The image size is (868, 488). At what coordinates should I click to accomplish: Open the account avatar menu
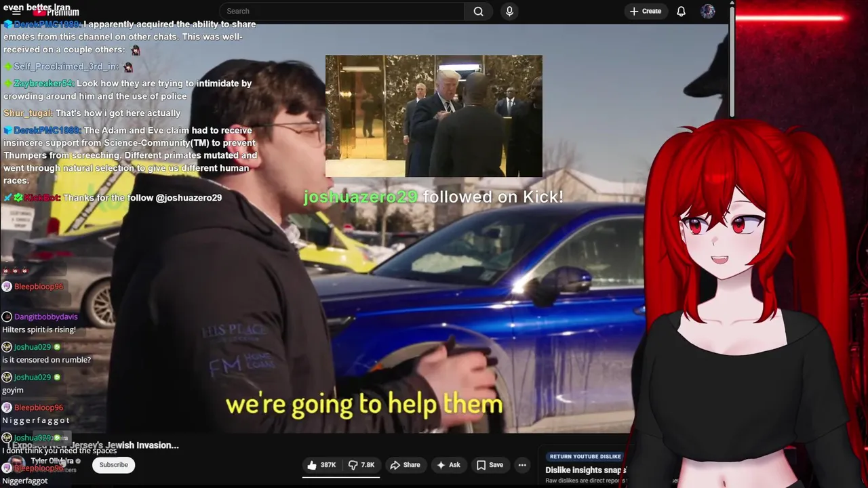[708, 11]
